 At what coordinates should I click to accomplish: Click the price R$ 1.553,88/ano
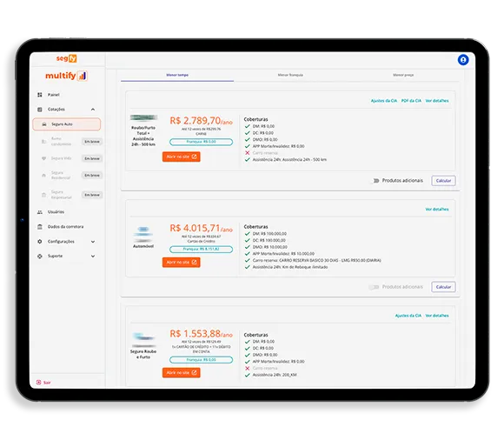coord(202,334)
